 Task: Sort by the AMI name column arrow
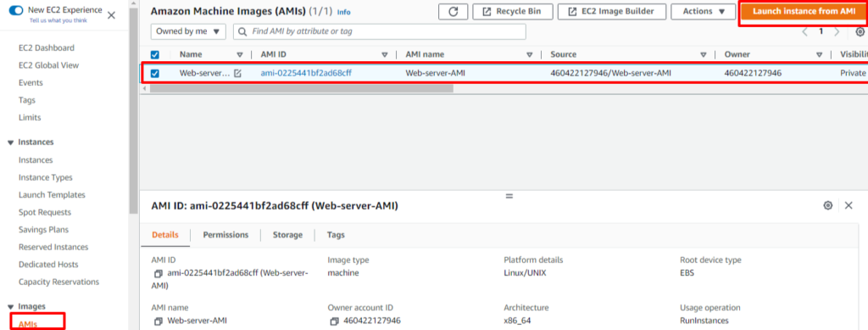529,55
